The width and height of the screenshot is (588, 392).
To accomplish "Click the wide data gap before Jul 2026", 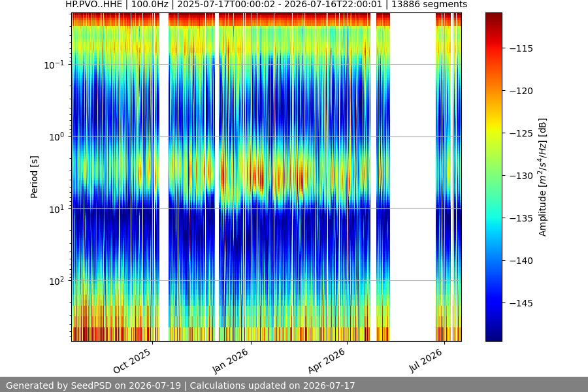I will pos(412,177).
